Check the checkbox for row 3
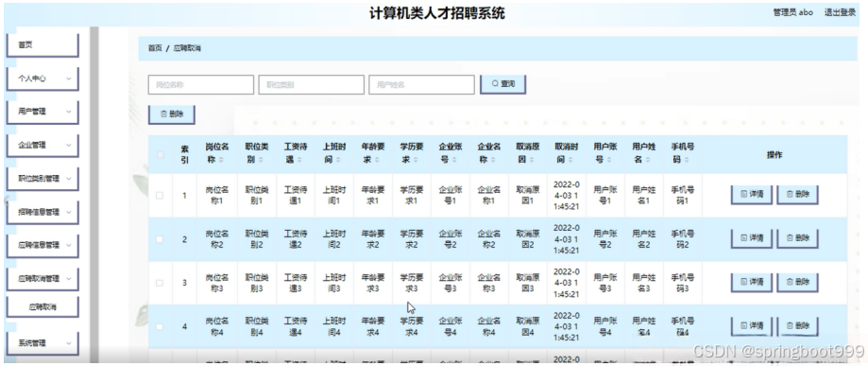This screenshot has width=868, height=366. coord(160,283)
